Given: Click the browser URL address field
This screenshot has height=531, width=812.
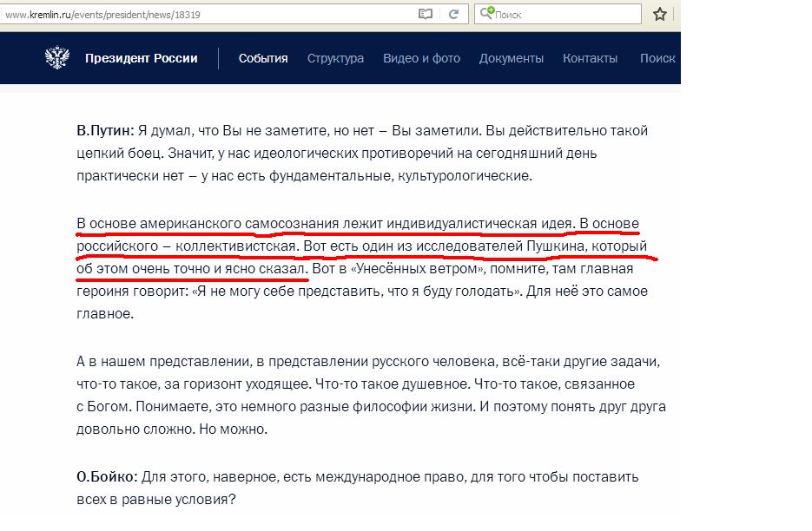Looking at the screenshot, I should point(208,15).
